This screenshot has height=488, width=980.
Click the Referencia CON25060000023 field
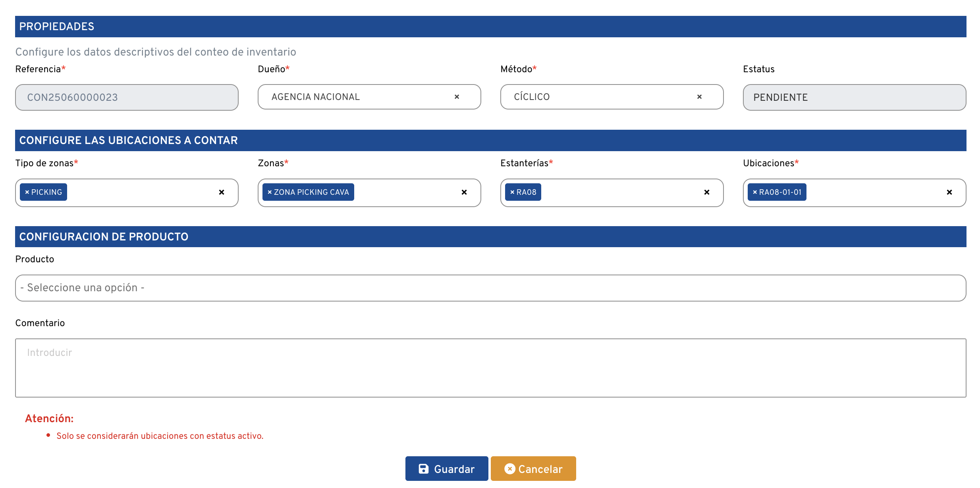(x=127, y=98)
